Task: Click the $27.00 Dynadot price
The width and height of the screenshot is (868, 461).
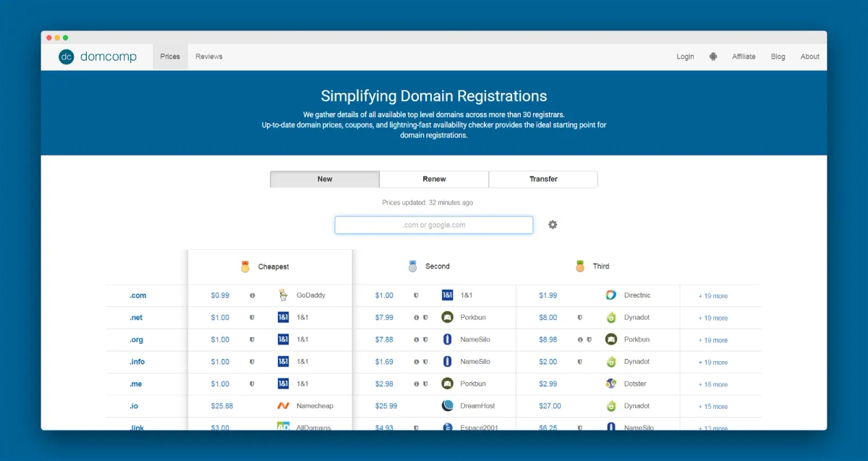Action: tap(550, 406)
